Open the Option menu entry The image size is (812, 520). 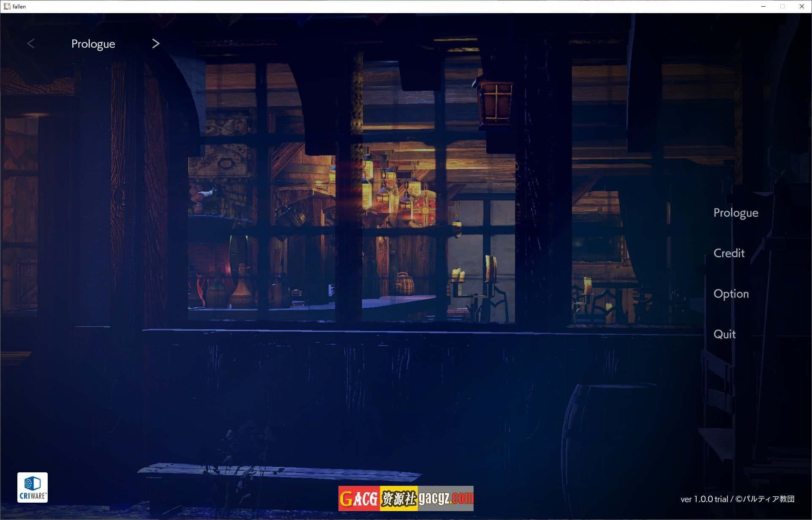point(731,294)
